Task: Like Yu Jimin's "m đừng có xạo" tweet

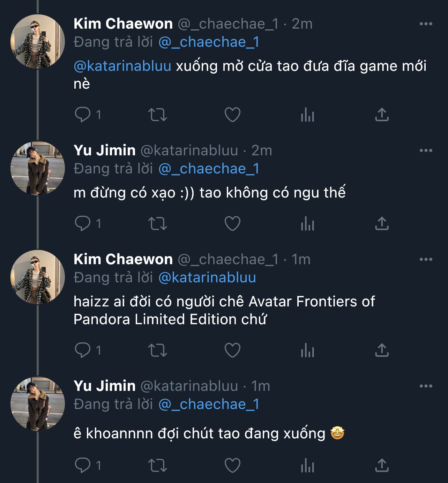Action: tap(232, 223)
